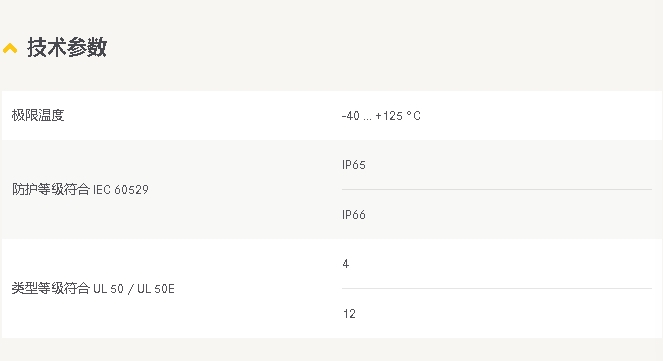Click the divider between 4 and 12
663x361 pixels.
pos(497,289)
